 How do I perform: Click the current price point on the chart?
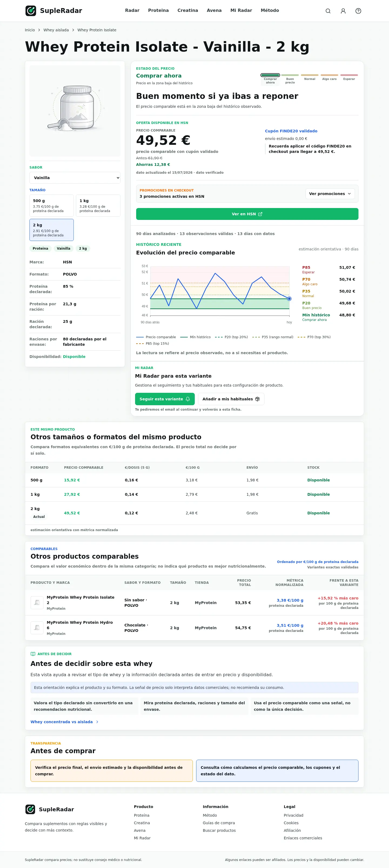(x=289, y=299)
